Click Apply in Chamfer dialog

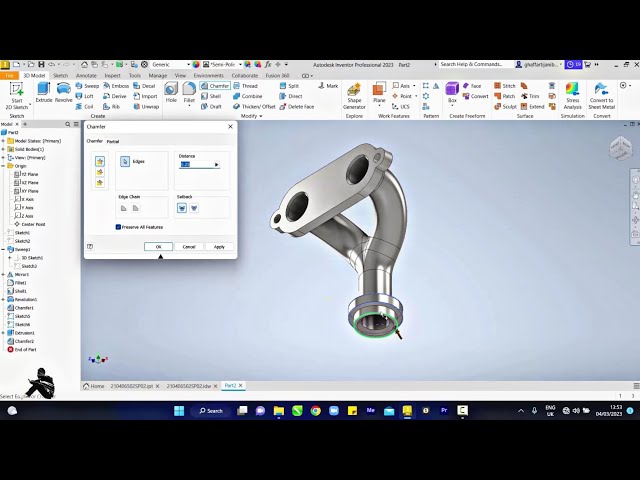pyautogui.click(x=219, y=247)
